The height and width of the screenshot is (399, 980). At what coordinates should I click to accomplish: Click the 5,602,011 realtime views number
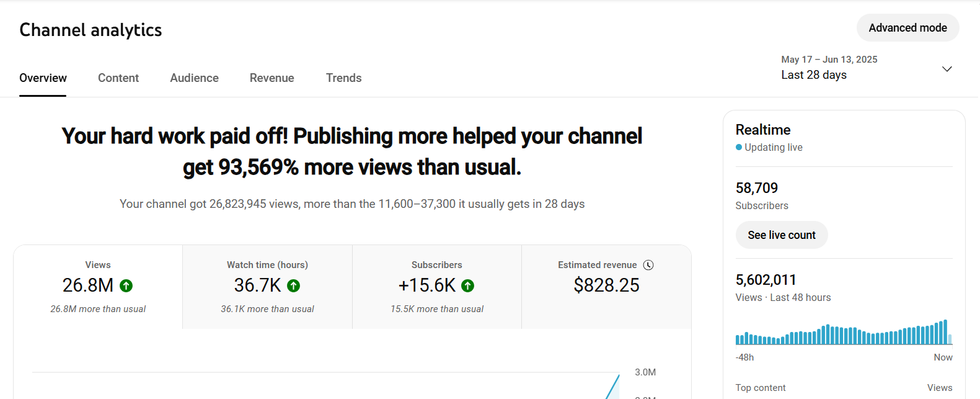766,280
